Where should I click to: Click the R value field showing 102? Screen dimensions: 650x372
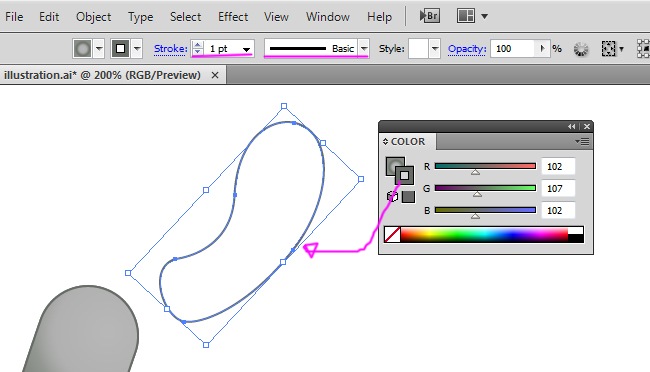[558, 166]
